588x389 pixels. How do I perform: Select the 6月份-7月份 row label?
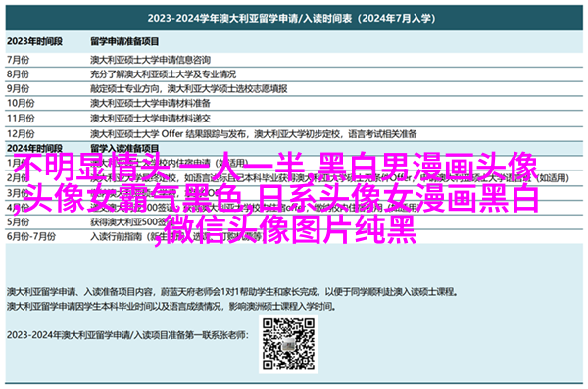point(31,237)
